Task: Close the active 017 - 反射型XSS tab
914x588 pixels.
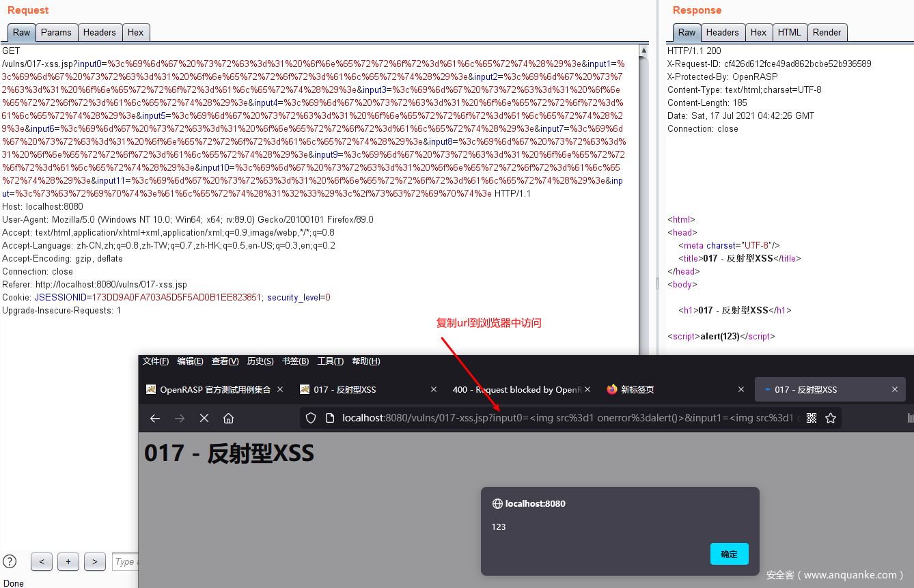Action: pos(895,389)
